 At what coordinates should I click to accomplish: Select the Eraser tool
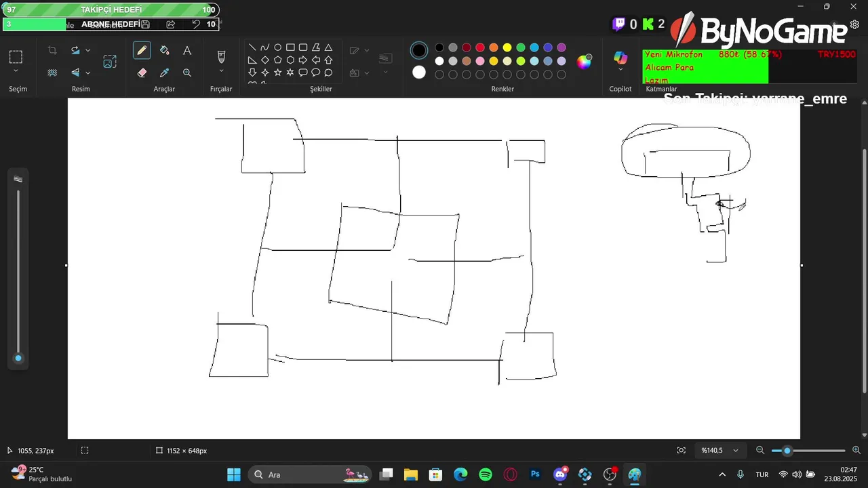[x=142, y=73]
